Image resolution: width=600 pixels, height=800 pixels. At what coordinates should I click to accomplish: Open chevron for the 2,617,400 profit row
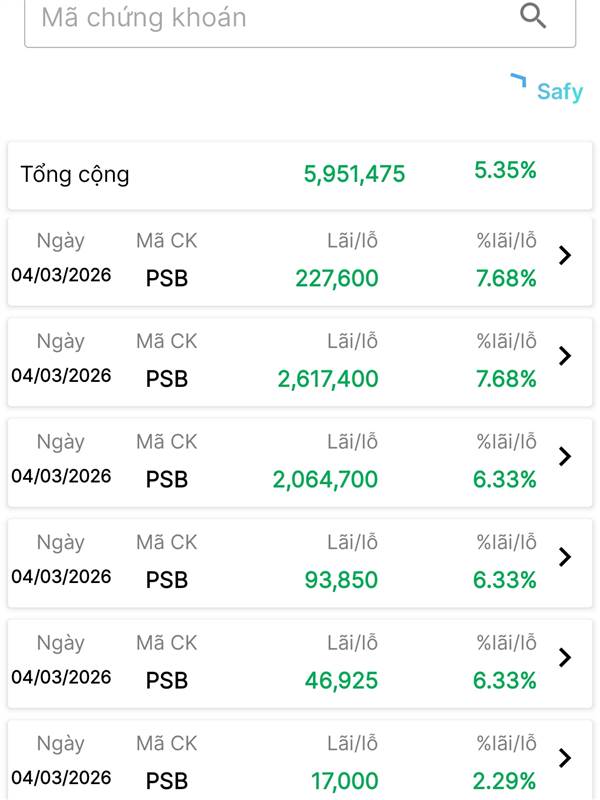565,356
